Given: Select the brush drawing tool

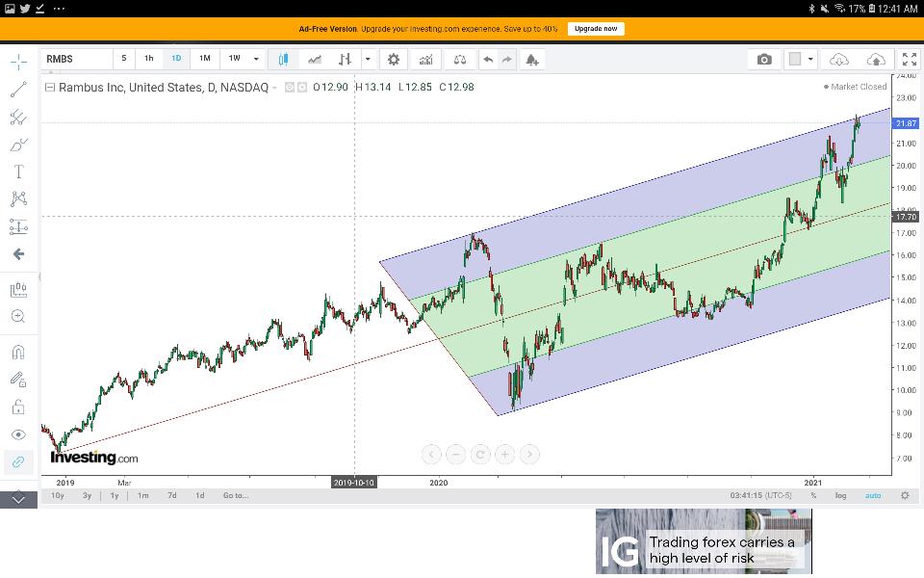Looking at the screenshot, I should tap(18, 144).
